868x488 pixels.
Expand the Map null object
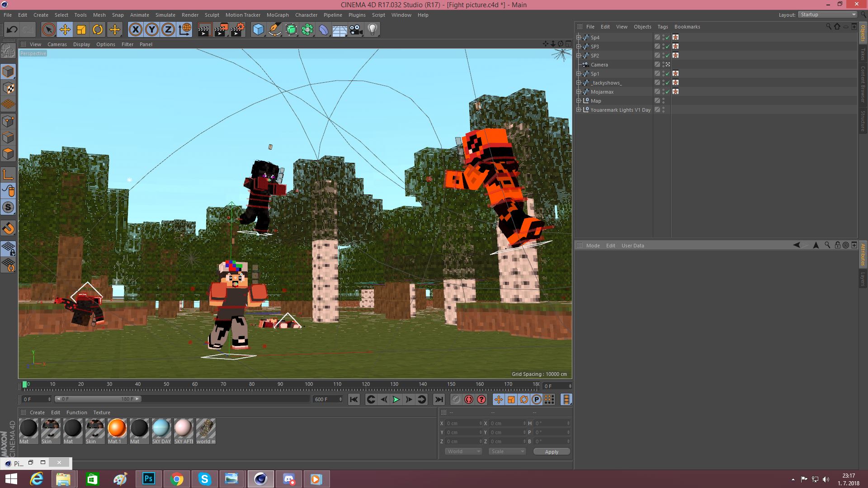click(x=579, y=101)
